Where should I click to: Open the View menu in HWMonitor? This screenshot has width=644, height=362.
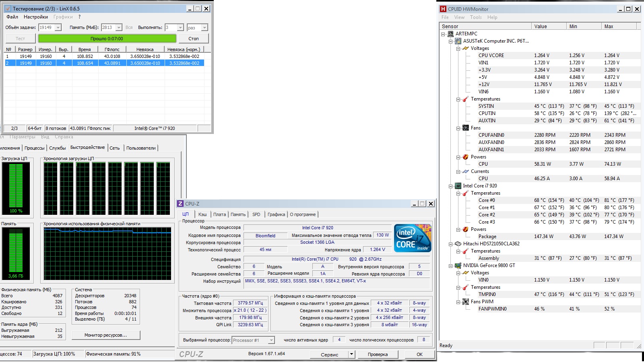pyautogui.click(x=459, y=17)
